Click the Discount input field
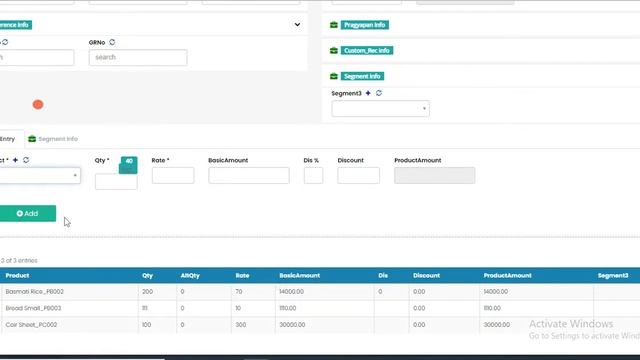Image resolution: width=640 pixels, height=360 pixels. tap(358, 176)
